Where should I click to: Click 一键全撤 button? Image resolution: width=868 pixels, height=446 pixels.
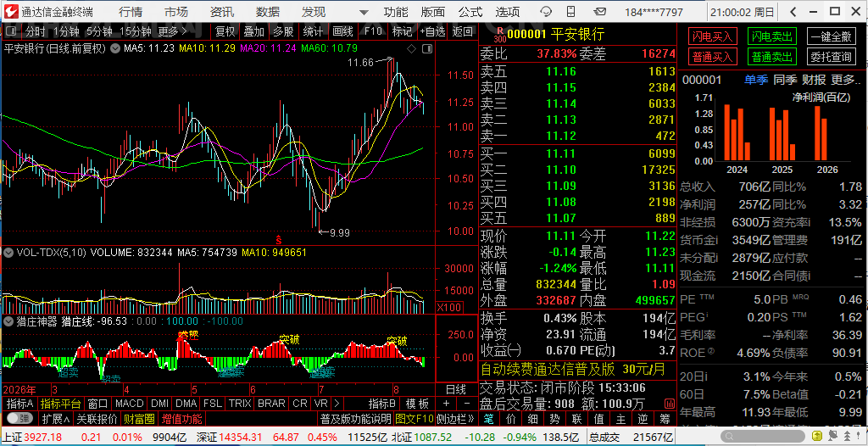pyautogui.click(x=831, y=36)
